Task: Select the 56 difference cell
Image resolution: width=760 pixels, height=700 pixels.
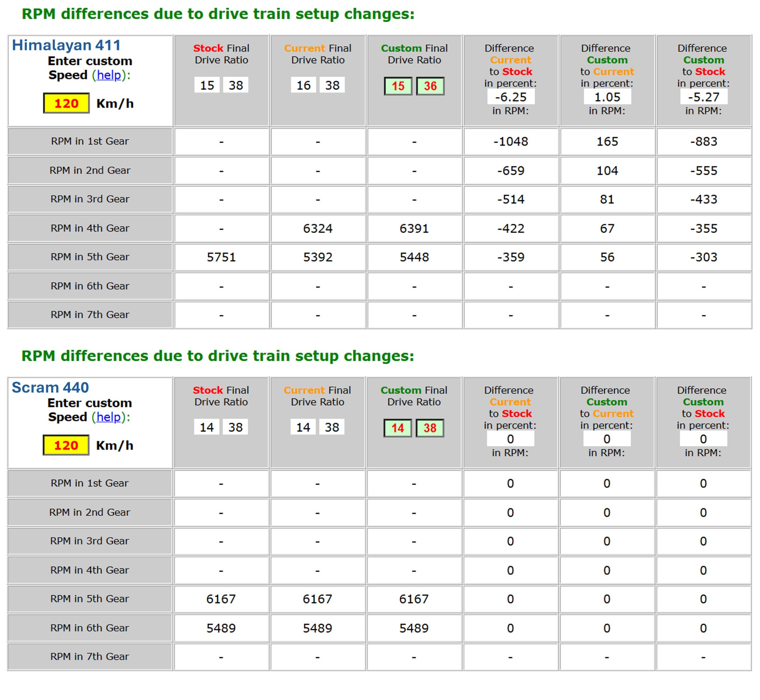Action: click(607, 257)
